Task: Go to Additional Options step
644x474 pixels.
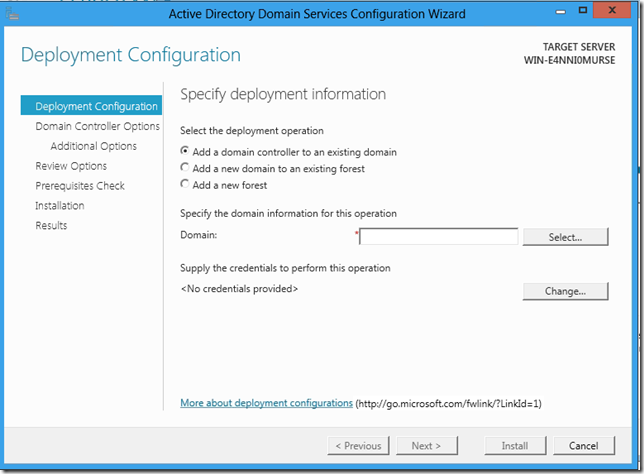Action: pyautogui.click(x=94, y=146)
